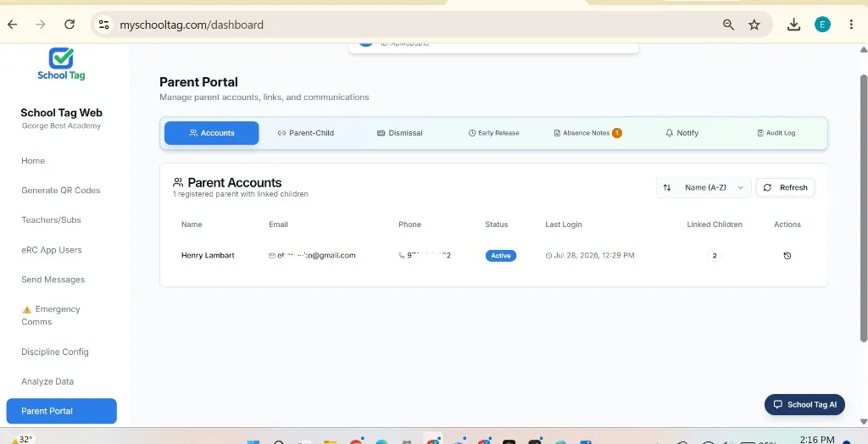Screen dimensions: 868x444
Task: Click the address bar URL myschooltag.com/dashboard
Action: click(192, 25)
